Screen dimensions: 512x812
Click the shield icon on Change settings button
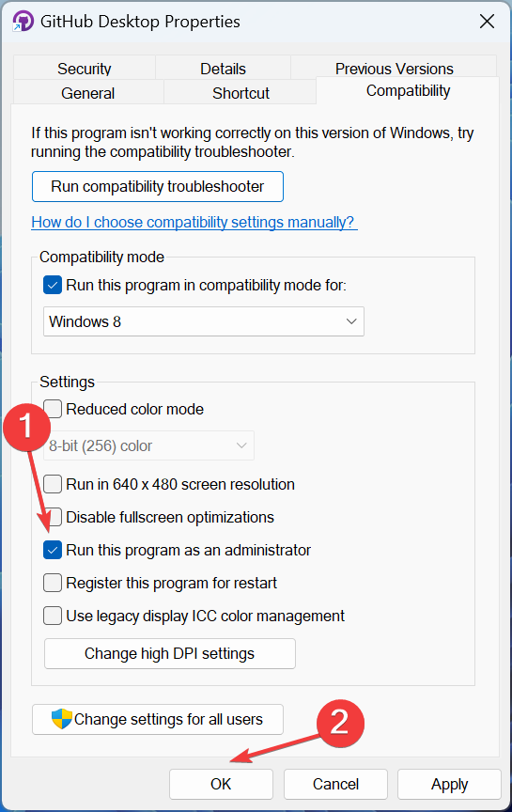click(62, 719)
